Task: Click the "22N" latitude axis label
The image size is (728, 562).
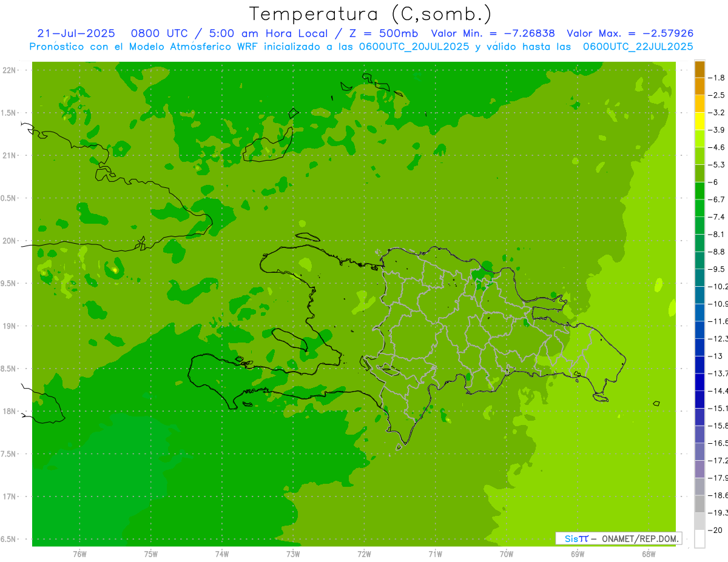Action: coord(10,70)
